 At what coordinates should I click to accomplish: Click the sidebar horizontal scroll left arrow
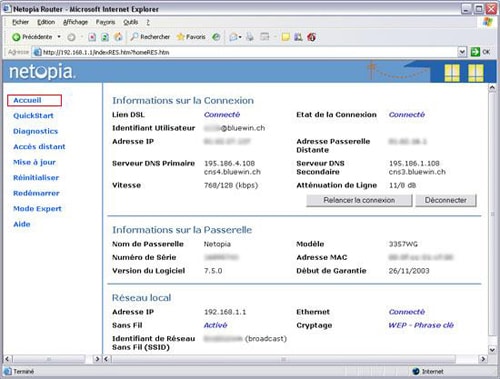[x=8, y=359]
